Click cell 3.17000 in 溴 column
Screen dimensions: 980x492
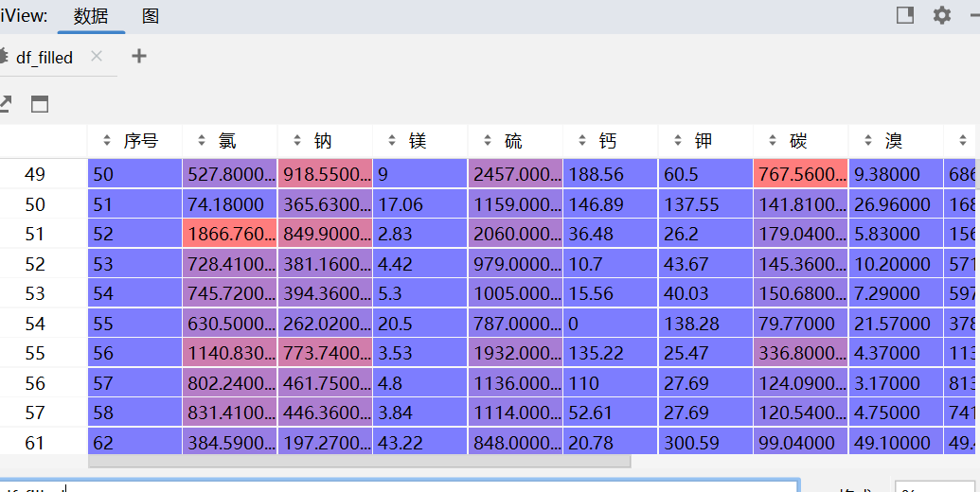[895, 383]
